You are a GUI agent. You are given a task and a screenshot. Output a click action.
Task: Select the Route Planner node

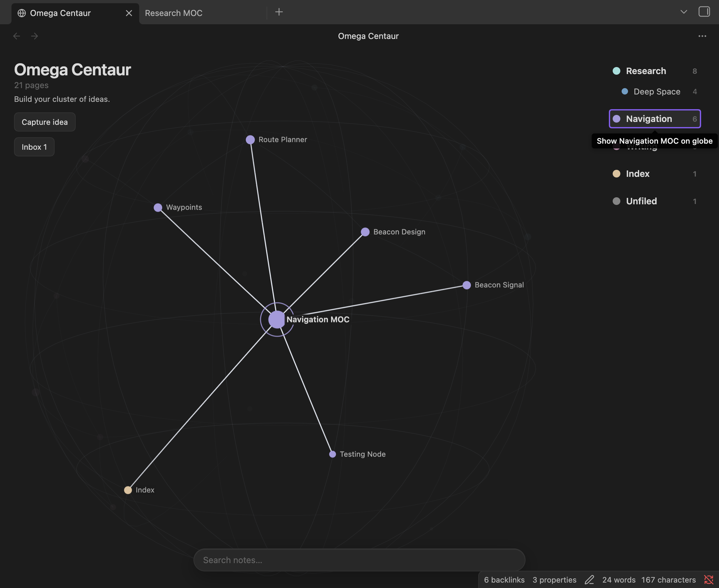pyautogui.click(x=250, y=139)
